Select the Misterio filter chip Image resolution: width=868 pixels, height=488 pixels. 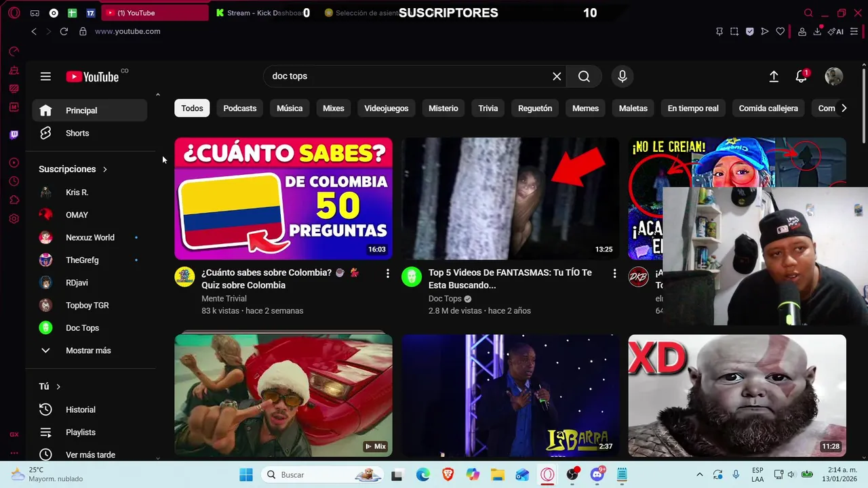443,108
